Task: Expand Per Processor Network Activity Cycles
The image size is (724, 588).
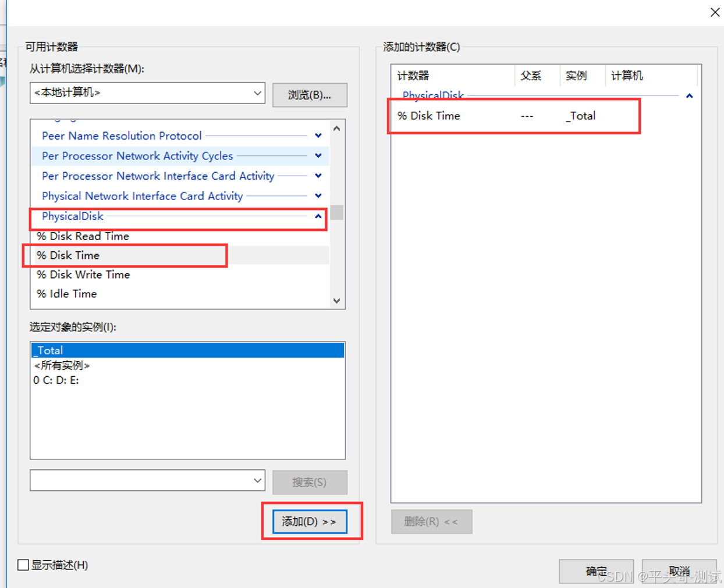Action: 318,156
